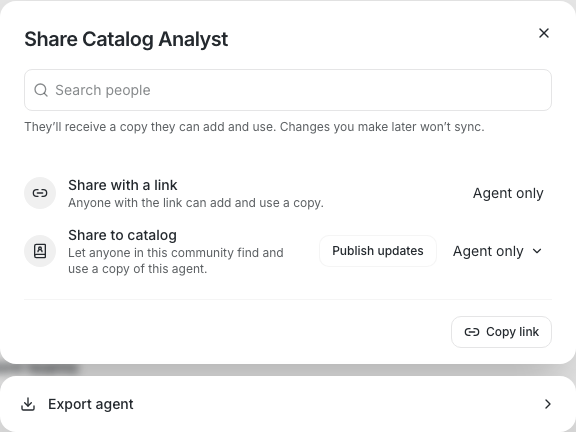Click 'Anyone with the link can add' description
This screenshot has height=432, width=576.
196,203
